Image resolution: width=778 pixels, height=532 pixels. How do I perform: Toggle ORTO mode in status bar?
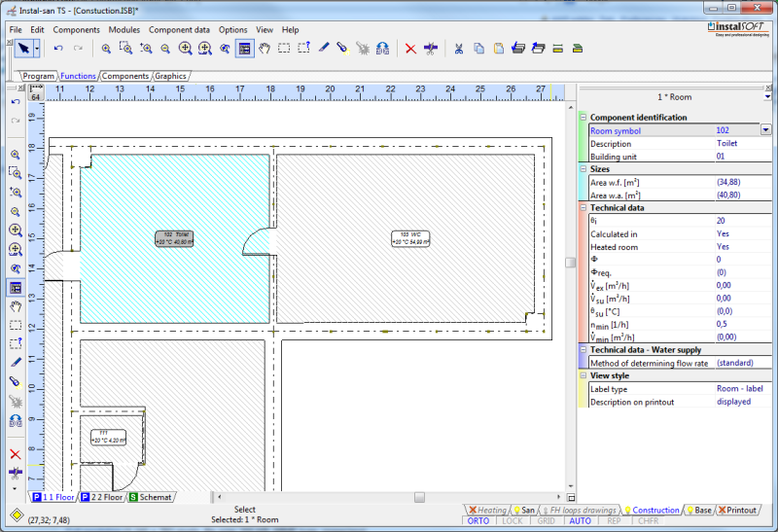pos(478,521)
